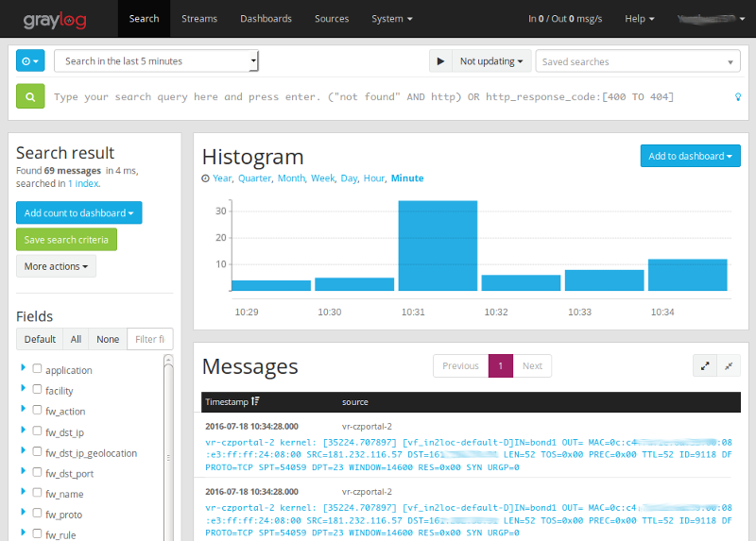Set histogram resolution to Hour
The width and height of the screenshot is (756, 541).
pos(373,178)
